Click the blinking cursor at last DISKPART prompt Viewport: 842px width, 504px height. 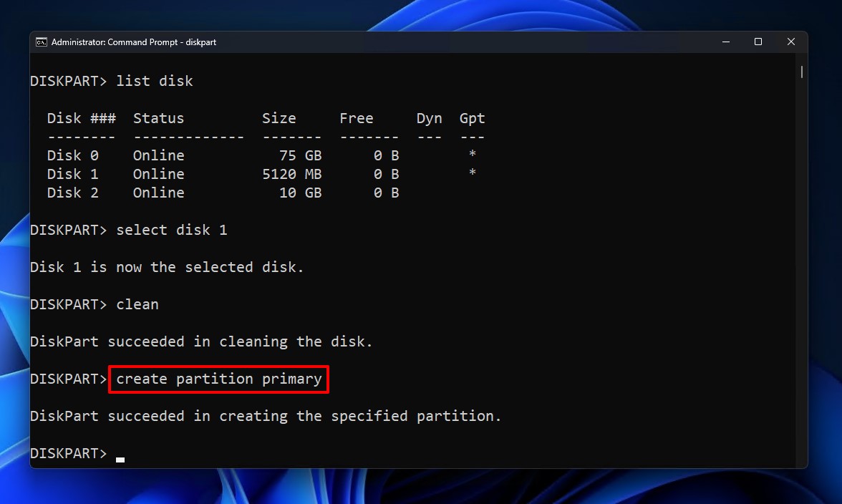tap(120, 458)
